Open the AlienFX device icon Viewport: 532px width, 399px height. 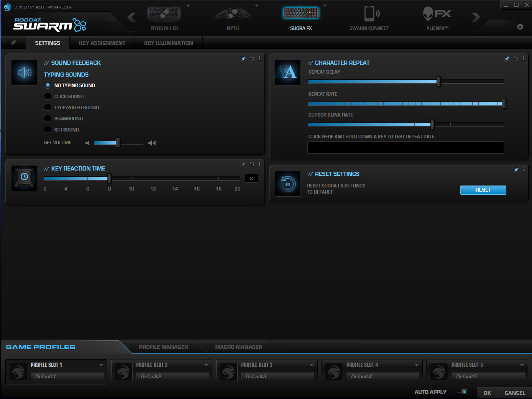pyautogui.click(x=437, y=14)
